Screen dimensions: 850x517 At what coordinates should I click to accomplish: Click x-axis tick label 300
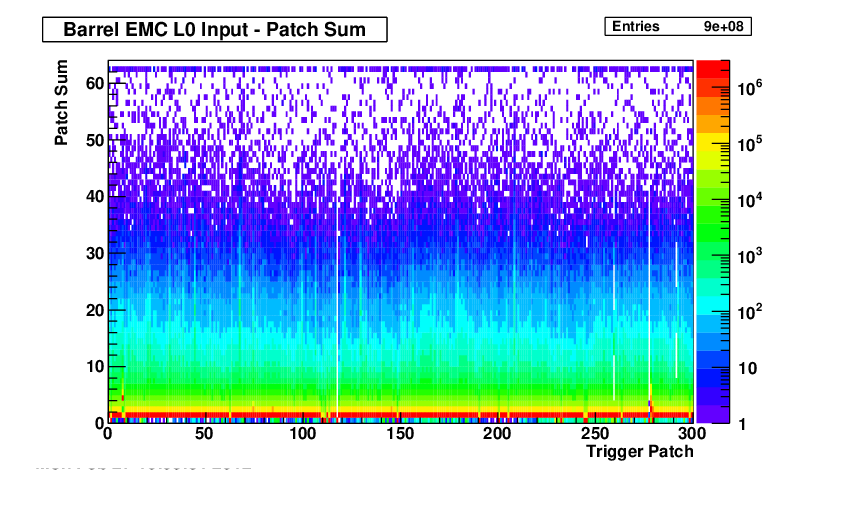tap(692, 434)
